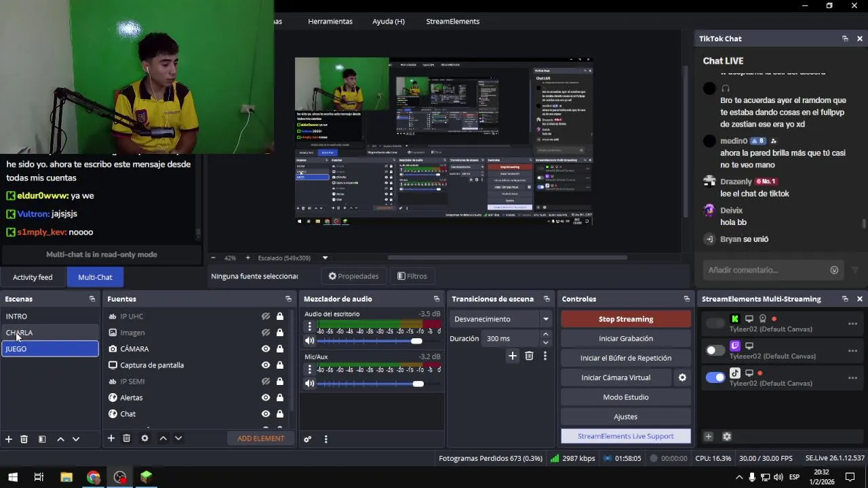The height and width of the screenshot is (488, 868).
Task: Enable the Twitch multi-stream toggle
Action: coord(715,350)
